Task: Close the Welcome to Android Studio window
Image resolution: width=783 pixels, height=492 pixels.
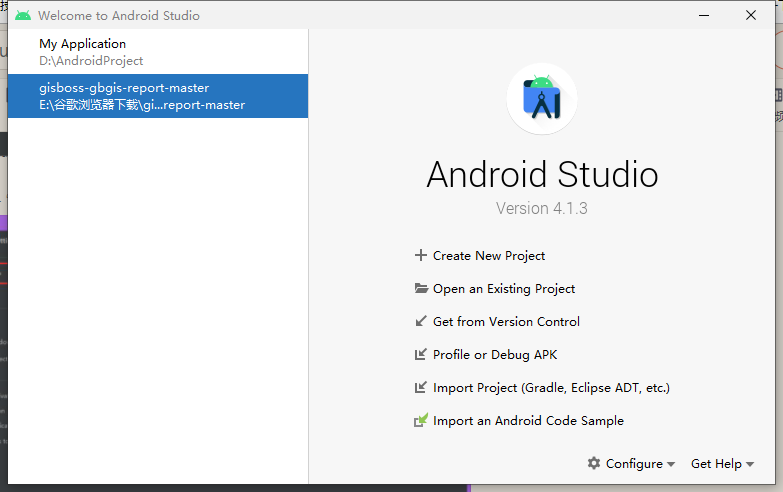Action: [x=751, y=15]
